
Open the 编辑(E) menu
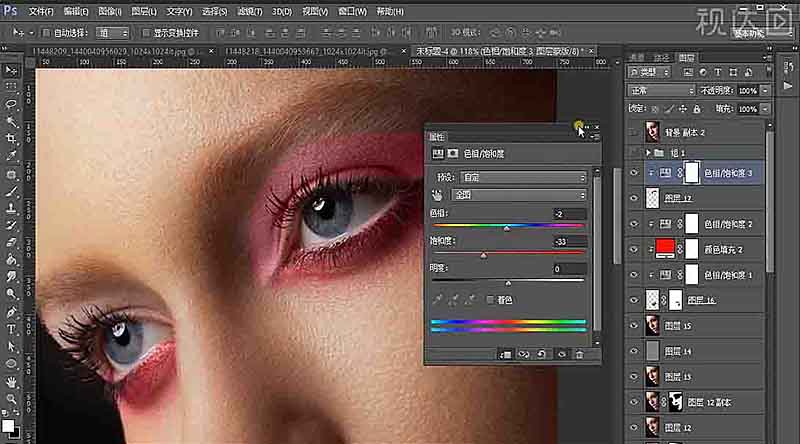[76, 11]
